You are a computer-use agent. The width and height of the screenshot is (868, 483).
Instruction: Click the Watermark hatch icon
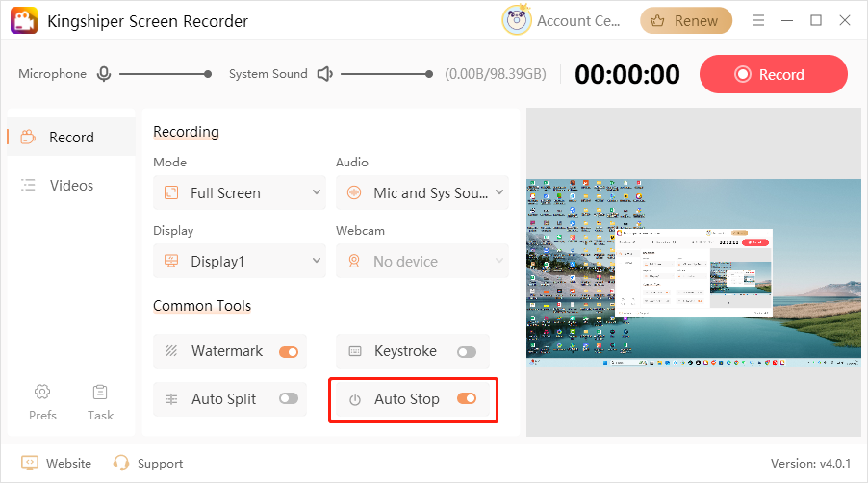(171, 351)
